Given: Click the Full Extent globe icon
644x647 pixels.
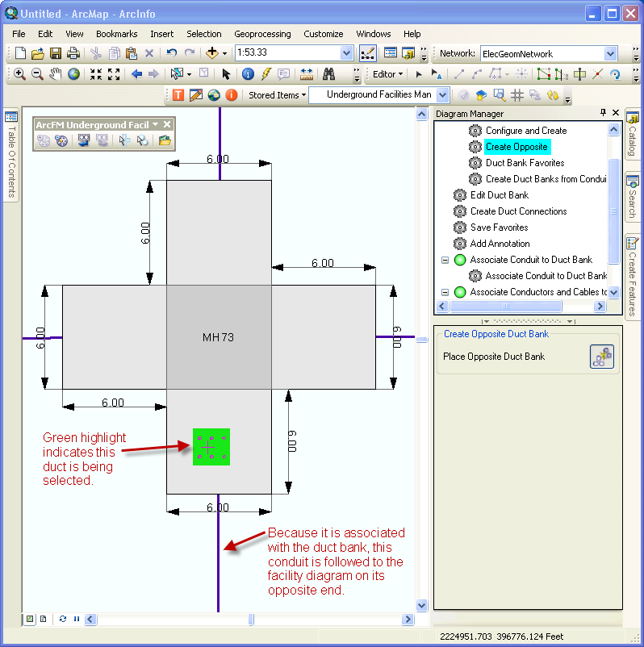Looking at the screenshot, I should point(73,74).
